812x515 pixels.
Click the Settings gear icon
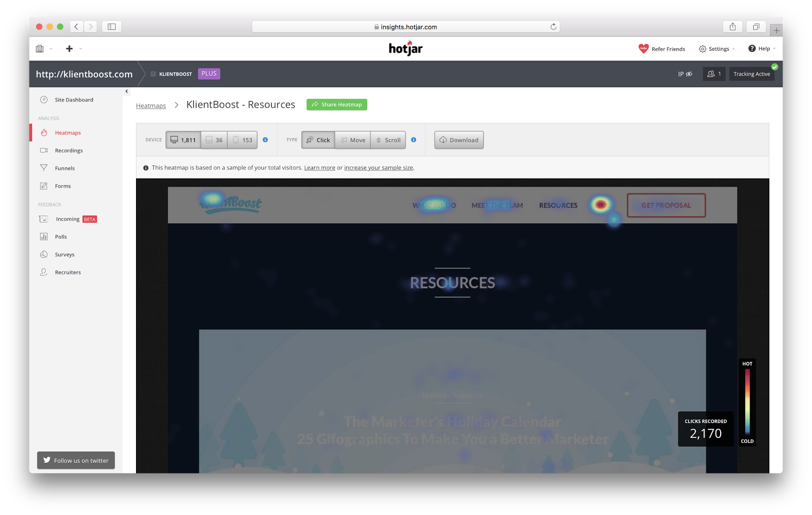702,49
